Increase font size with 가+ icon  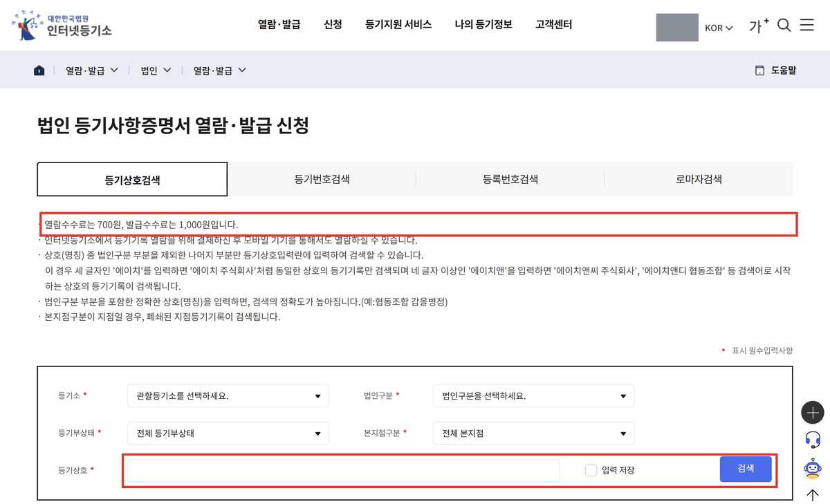point(759,26)
